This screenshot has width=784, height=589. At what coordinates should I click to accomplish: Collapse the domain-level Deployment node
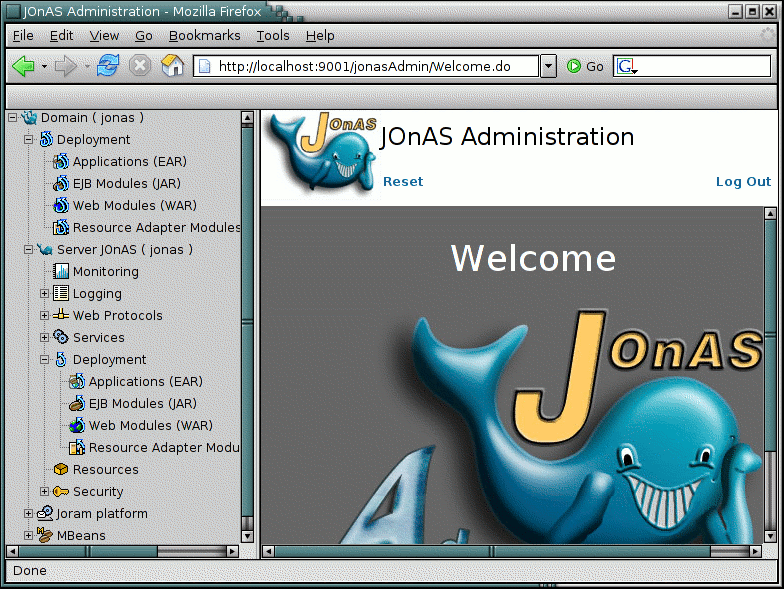pos(28,140)
